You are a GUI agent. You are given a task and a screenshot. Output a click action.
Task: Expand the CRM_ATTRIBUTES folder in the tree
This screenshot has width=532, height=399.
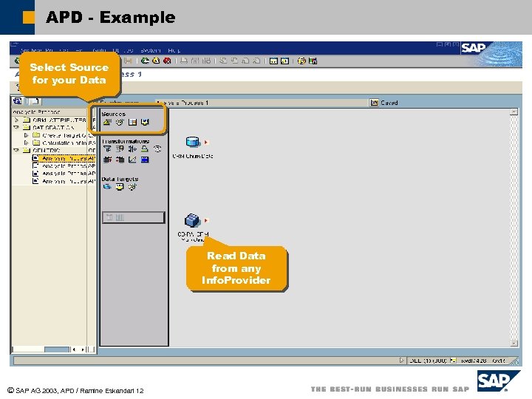(x=16, y=120)
